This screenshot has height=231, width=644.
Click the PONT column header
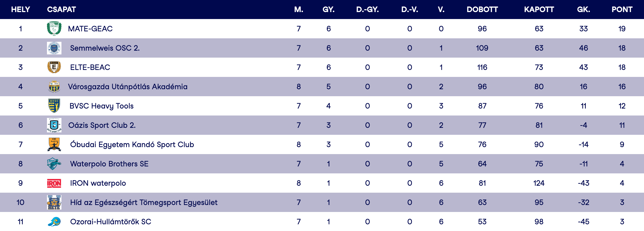coord(622,10)
